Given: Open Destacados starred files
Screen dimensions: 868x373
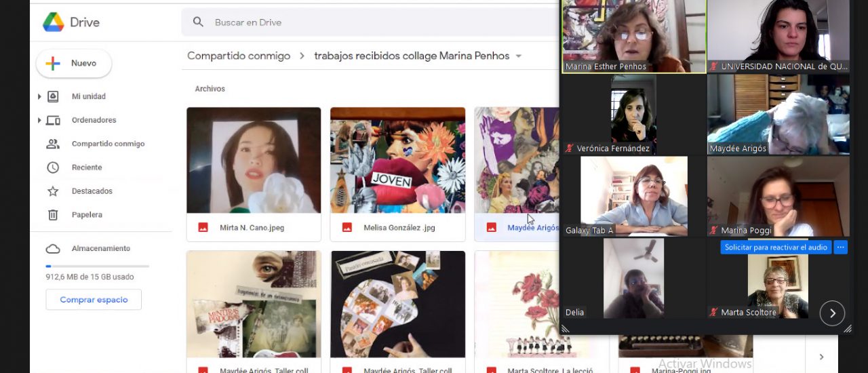Looking at the screenshot, I should [92, 191].
